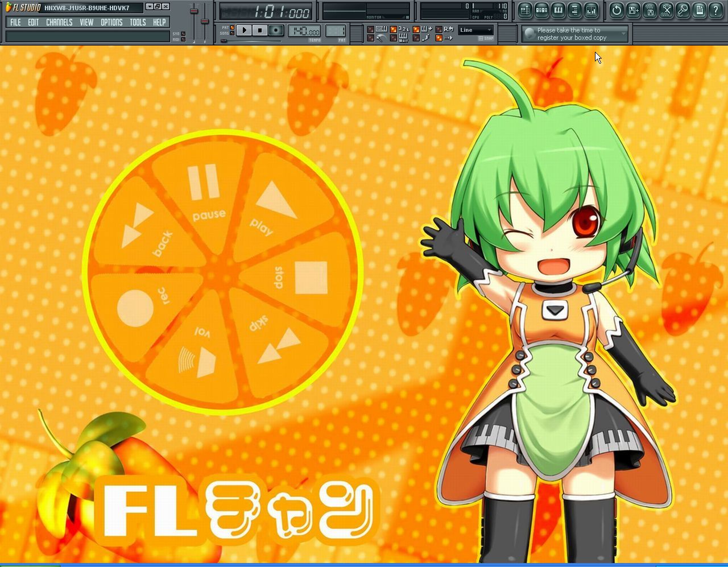Screen dimensions: 728x567
Task: Click the FL Studio fruit logo
Action: tap(8, 7)
